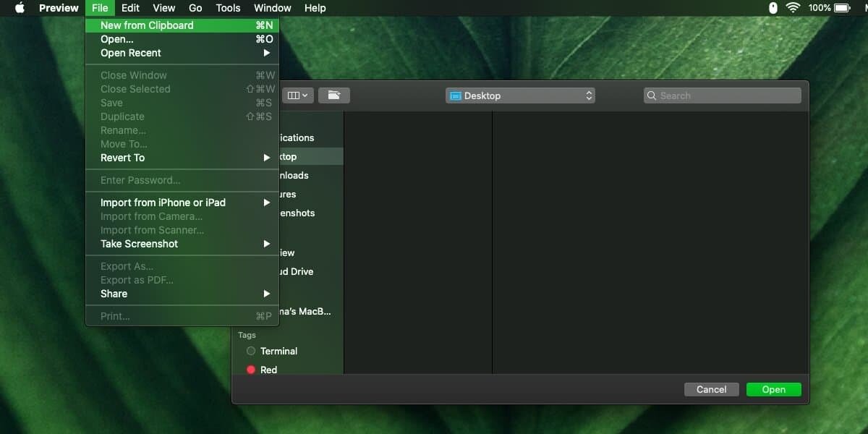The height and width of the screenshot is (434, 868).
Task: Click the Wi-Fi status icon
Action: [x=793, y=8]
